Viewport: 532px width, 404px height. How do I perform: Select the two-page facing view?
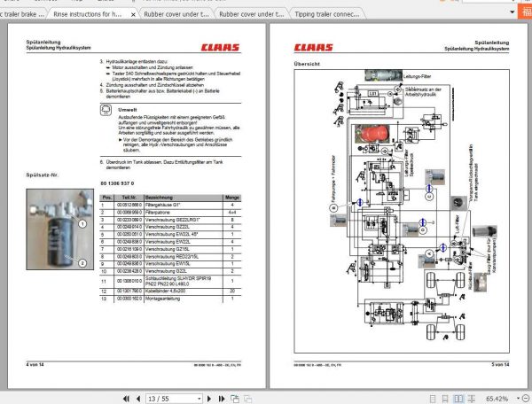458,399
